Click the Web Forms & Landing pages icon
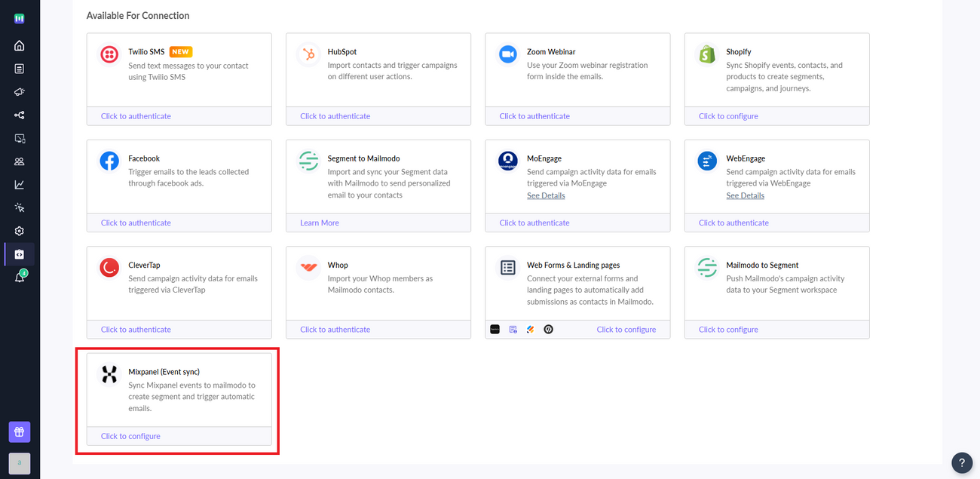This screenshot has width=980, height=479. pos(507,268)
